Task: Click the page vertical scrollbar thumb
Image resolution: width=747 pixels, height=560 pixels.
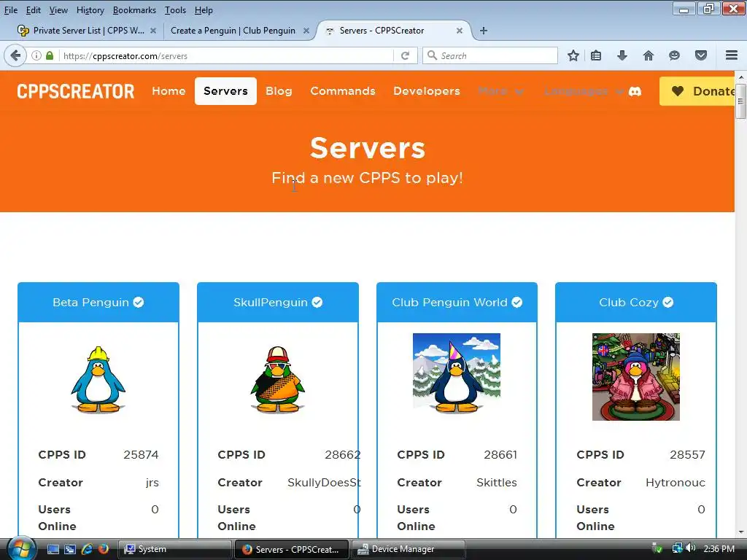Action: point(740,101)
